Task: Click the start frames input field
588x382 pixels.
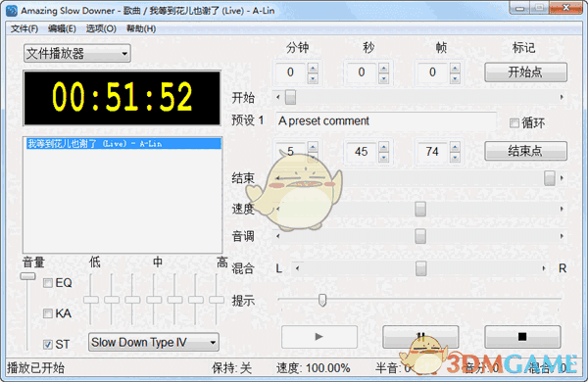Action: pos(433,72)
